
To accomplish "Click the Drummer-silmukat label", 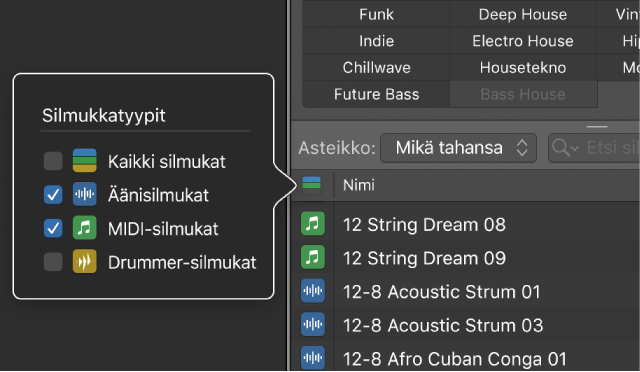I will tap(182, 262).
